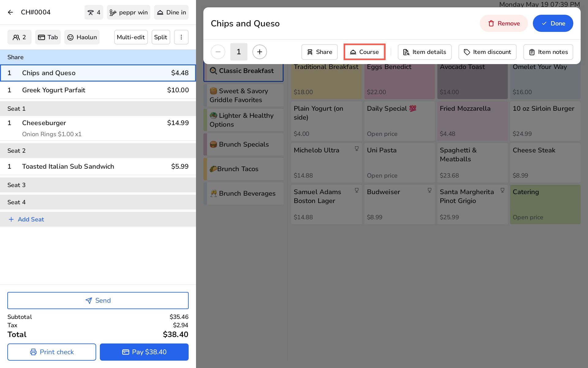Image resolution: width=588 pixels, height=368 pixels.
Task: Open Item details
Action: tap(424, 52)
